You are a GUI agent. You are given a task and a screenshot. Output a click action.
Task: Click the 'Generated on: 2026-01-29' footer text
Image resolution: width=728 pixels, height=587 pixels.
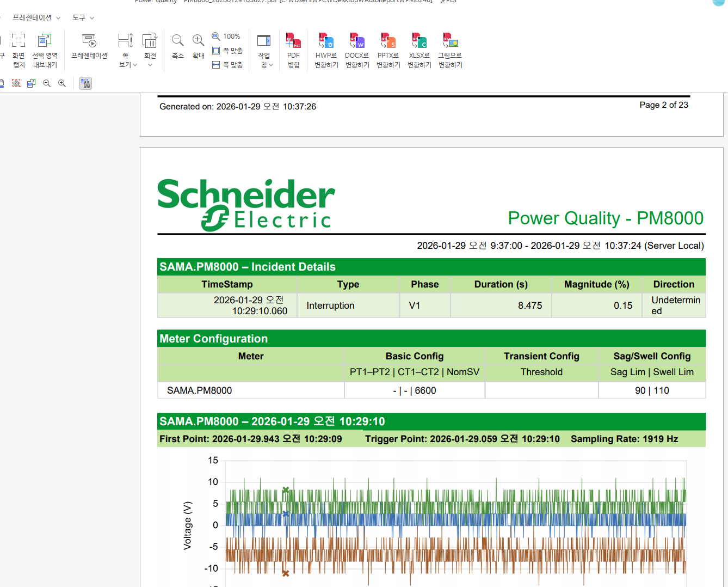tap(238, 107)
